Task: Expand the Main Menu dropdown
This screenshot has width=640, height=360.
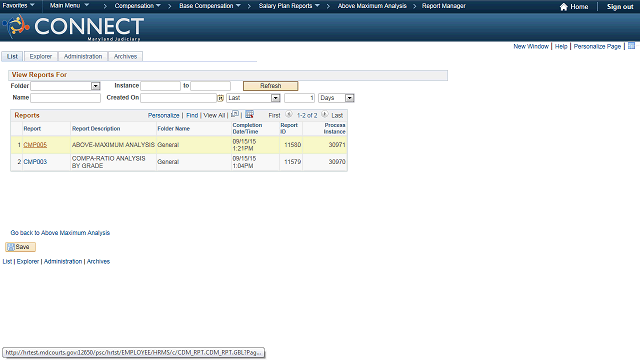Action: pyautogui.click(x=69, y=6)
